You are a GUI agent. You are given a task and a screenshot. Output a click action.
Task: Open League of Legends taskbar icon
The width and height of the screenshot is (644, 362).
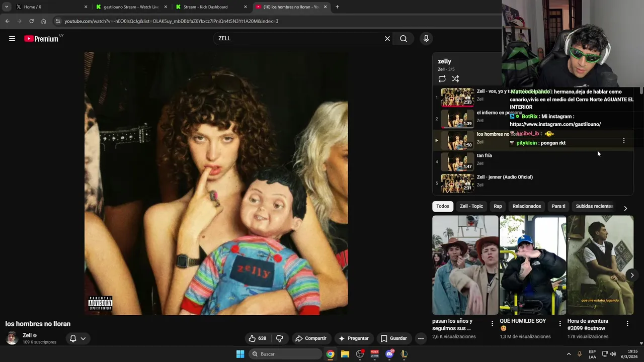click(x=404, y=354)
